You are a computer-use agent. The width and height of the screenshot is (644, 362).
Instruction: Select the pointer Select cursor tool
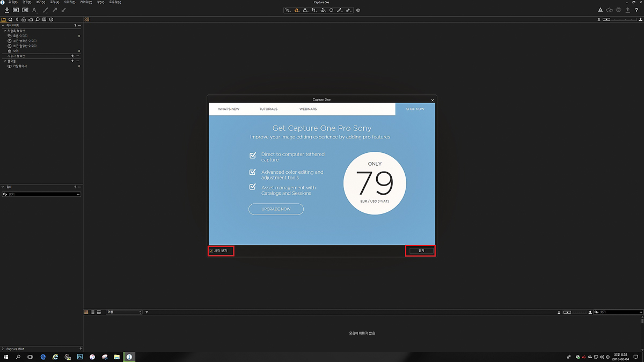click(x=288, y=10)
